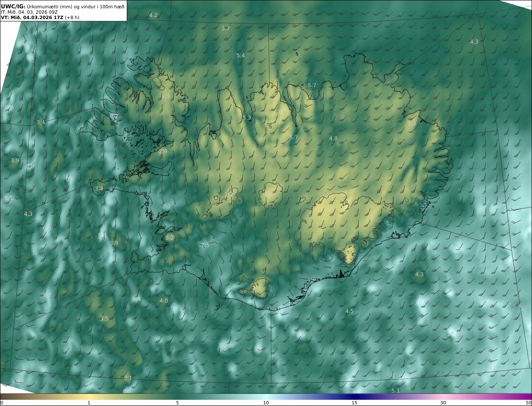Select the 3.7 value on the map
The image size is (532, 406).
point(226,28)
